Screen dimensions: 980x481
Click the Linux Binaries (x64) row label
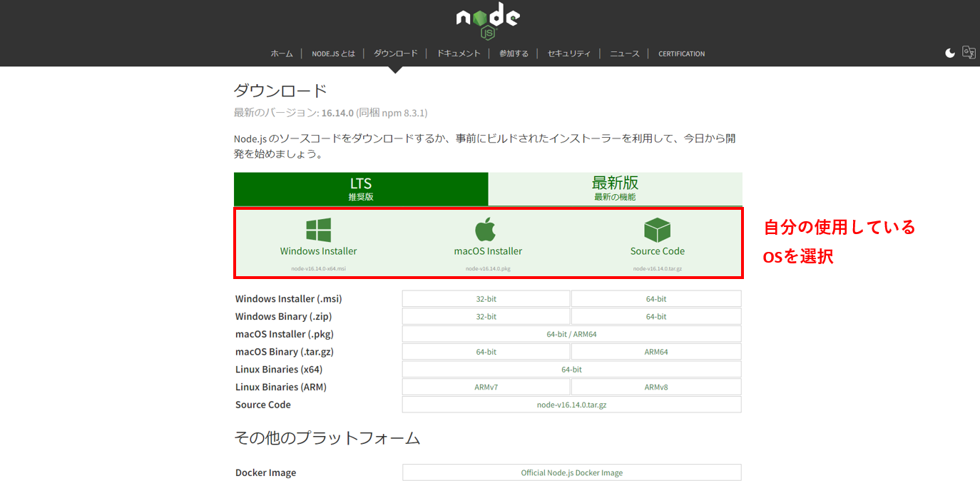tap(279, 370)
